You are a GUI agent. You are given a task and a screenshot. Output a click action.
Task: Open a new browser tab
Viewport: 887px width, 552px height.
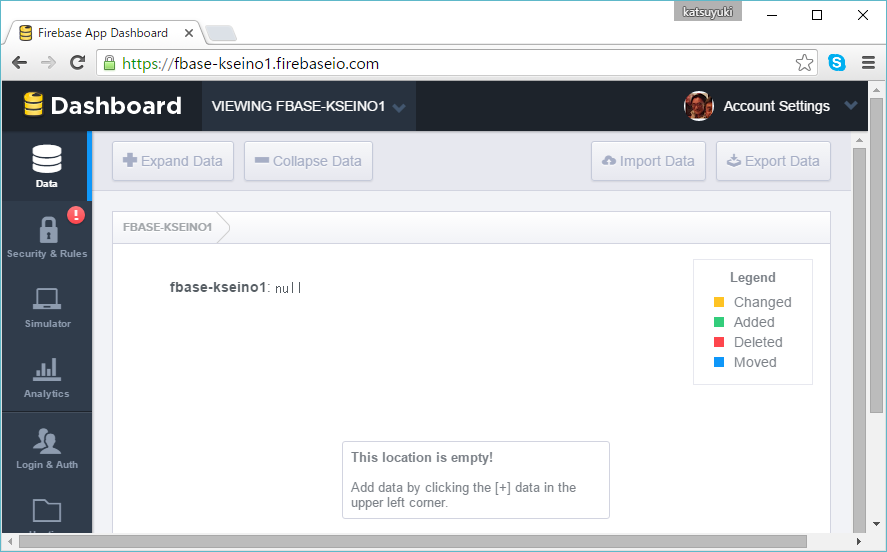[221, 33]
